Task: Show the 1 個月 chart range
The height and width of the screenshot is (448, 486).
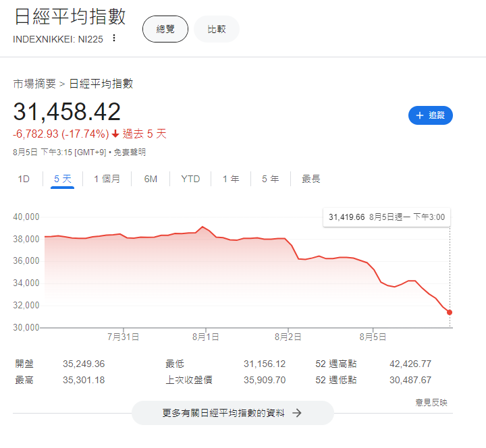Action: click(107, 179)
